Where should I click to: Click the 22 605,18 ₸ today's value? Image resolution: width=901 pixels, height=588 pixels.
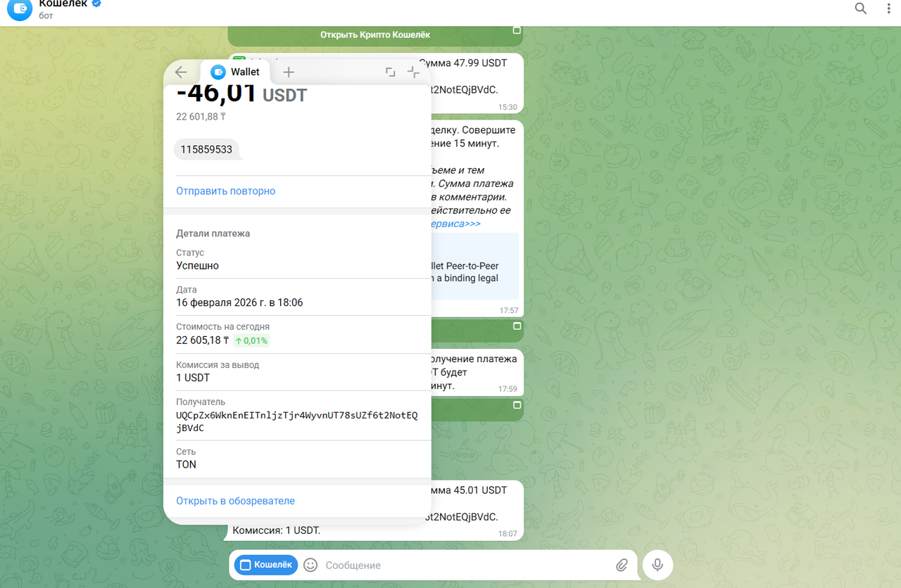click(203, 340)
